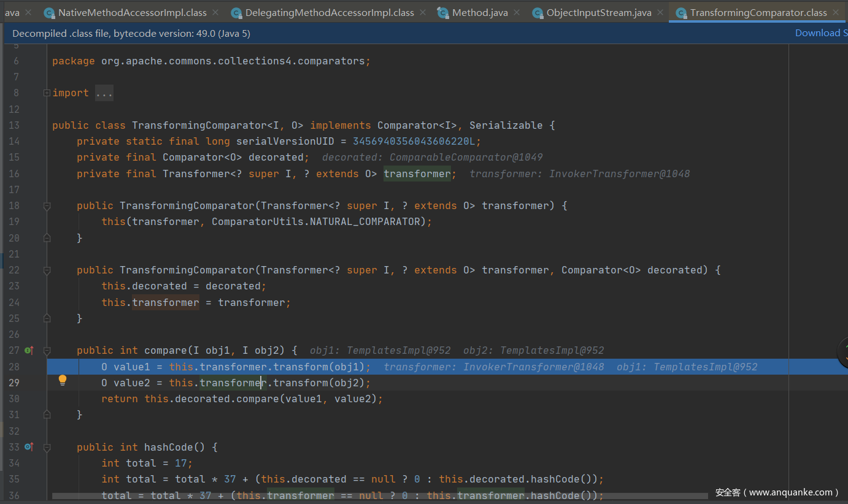
Task: Click the file icon on ObjectInputStream.java tab
Action: [x=537, y=13]
